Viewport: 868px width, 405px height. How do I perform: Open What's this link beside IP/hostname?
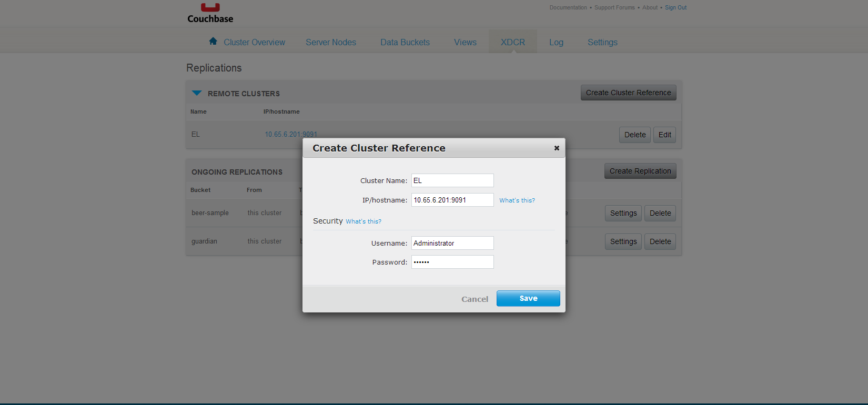517,200
